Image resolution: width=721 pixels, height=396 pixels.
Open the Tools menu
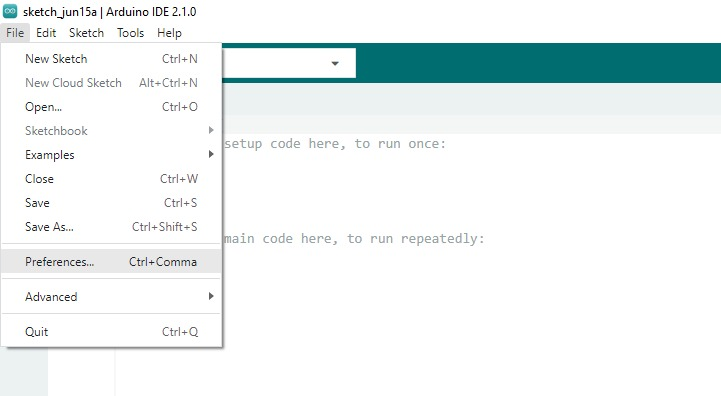[130, 33]
